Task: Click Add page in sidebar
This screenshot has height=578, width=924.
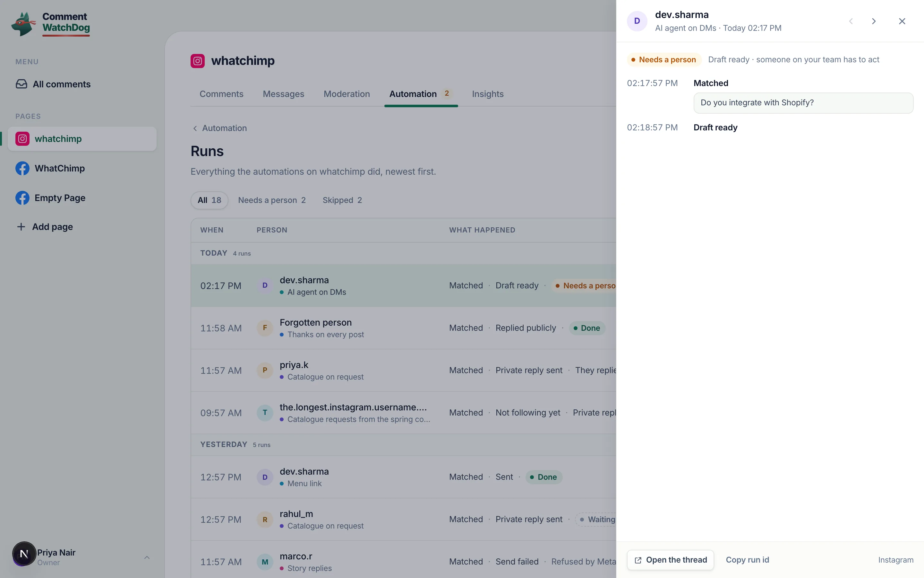Action: [82, 227]
